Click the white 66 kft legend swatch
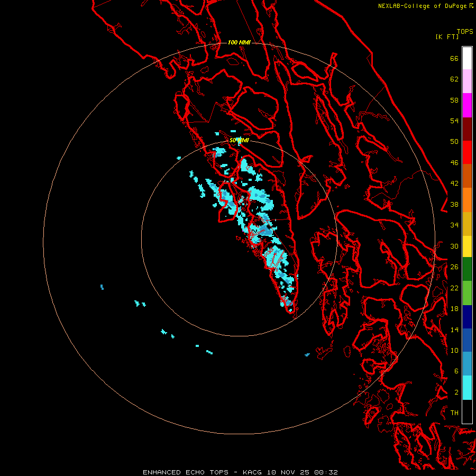This screenshot has width=476, height=476. 467,58
